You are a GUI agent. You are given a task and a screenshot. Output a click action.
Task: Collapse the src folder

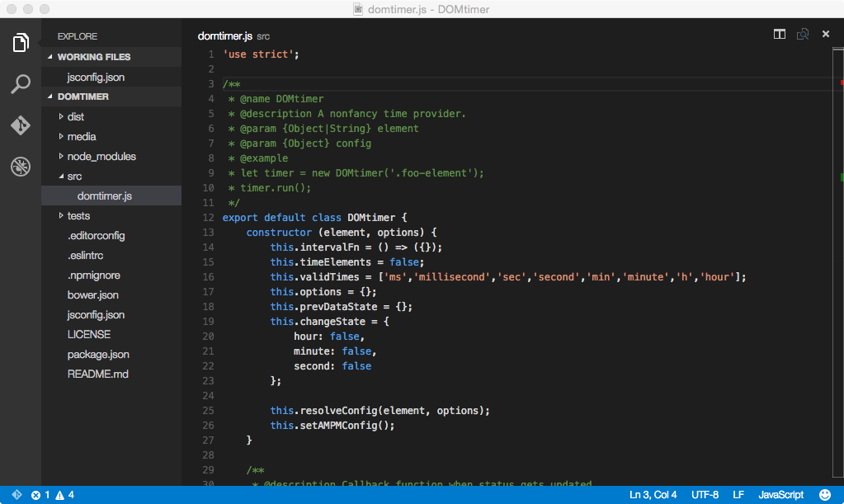tap(74, 177)
